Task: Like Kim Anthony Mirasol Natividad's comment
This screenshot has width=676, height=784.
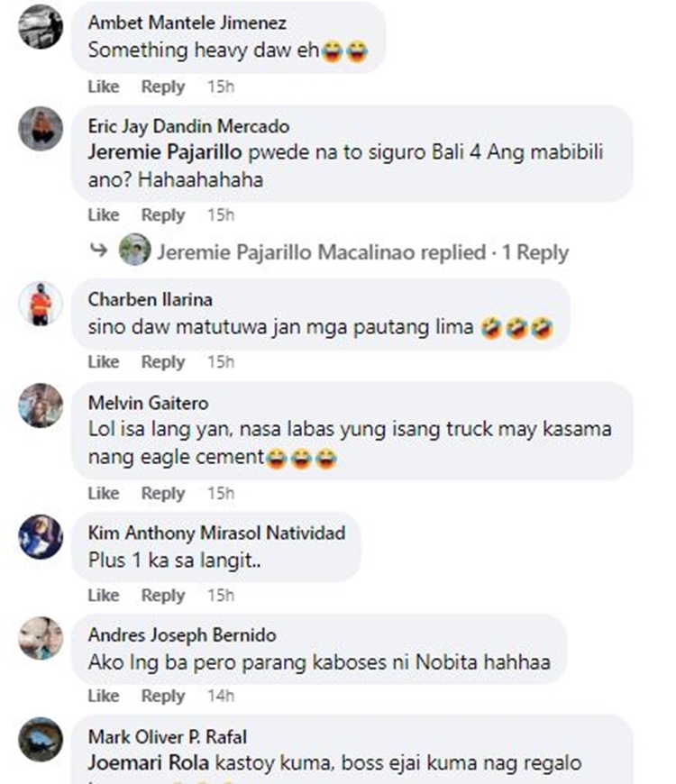Action: pyautogui.click(x=104, y=596)
